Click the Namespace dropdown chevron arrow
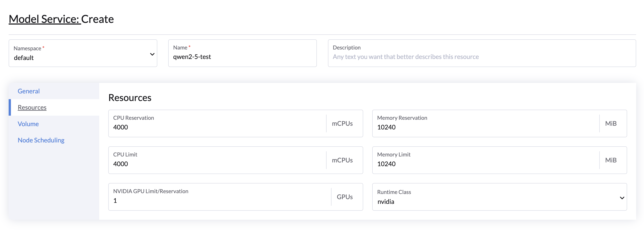The height and width of the screenshot is (242, 644). tap(152, 54)
